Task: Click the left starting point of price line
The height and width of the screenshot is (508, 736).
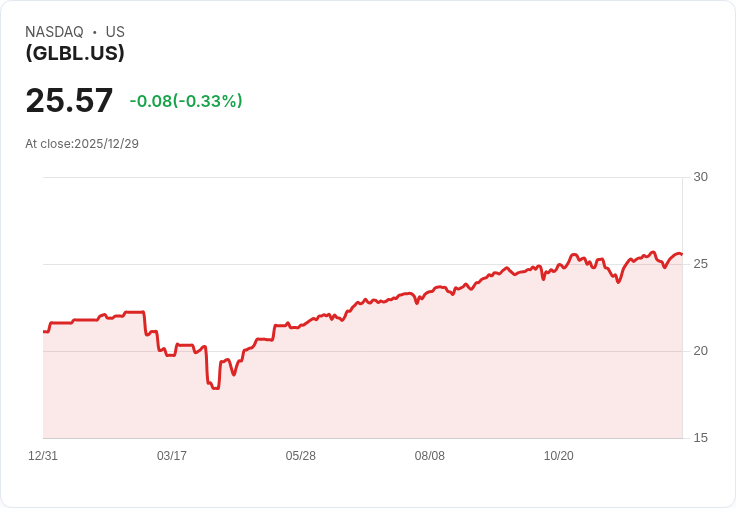Action: click(44, 331)
